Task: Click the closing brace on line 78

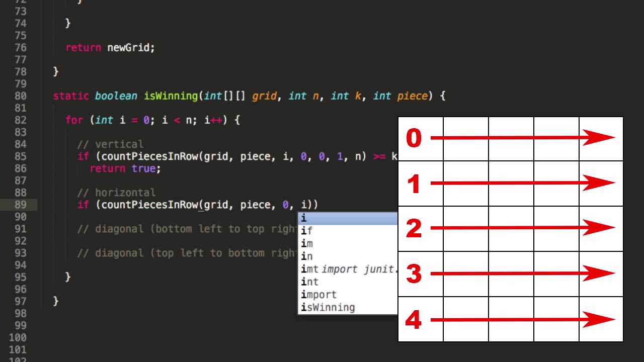Action: (56, 72)
